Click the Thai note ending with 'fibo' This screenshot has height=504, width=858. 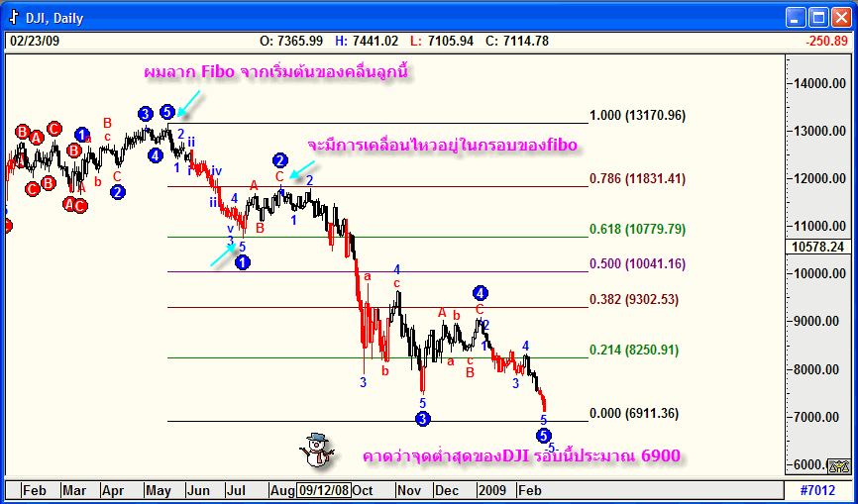tap(442, 146)
